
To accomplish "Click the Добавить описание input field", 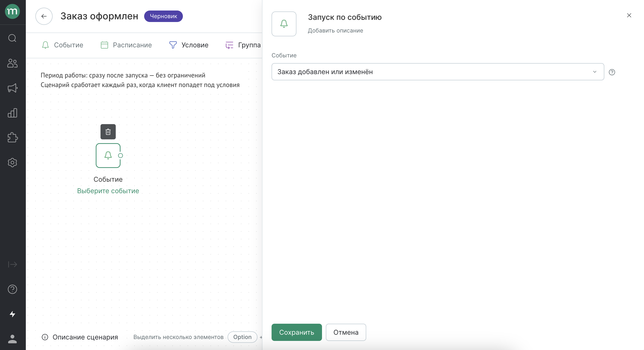I will (335, 30).
